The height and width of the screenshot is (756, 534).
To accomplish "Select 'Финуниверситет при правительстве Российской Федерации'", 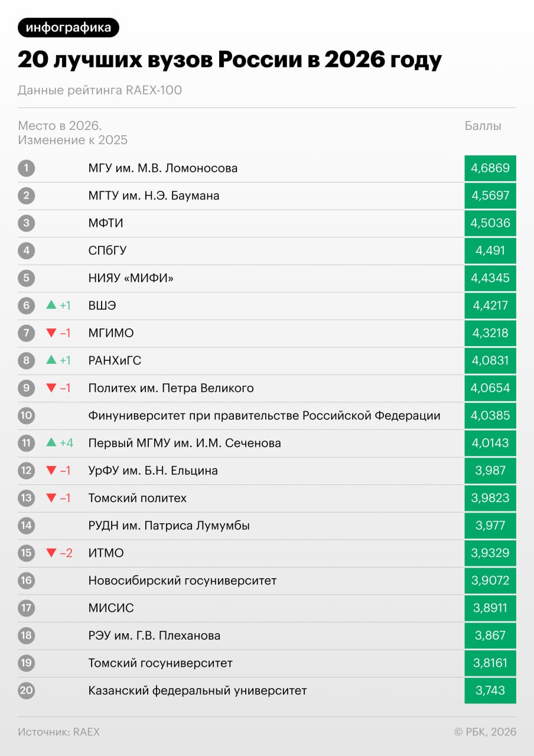I will pyautogui.click(x=264, y=415).
